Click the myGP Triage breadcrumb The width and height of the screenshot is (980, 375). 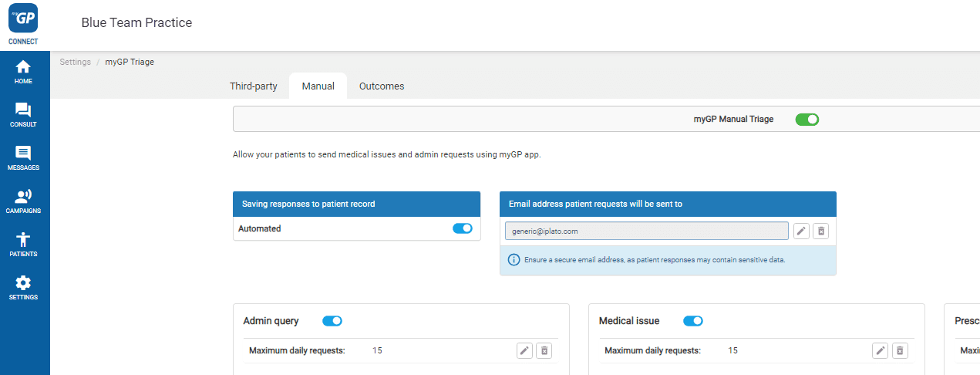(x=130, y=62)
